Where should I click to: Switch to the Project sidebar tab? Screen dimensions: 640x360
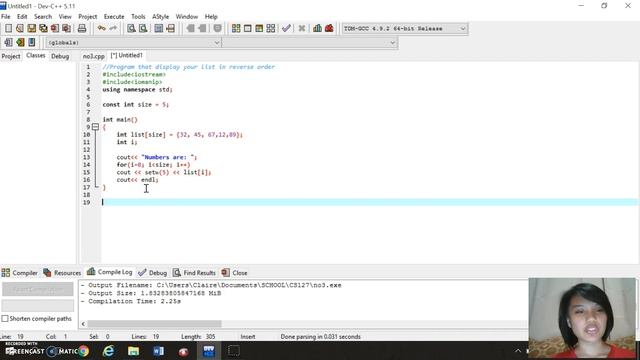11,56
